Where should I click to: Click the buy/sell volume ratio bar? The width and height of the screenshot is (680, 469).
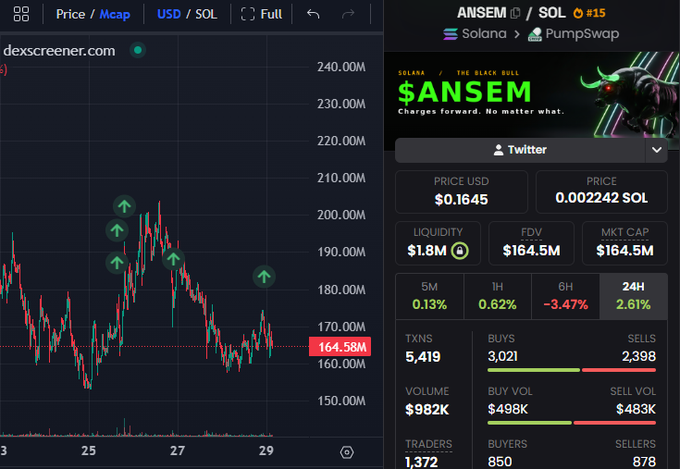[572, 423]
